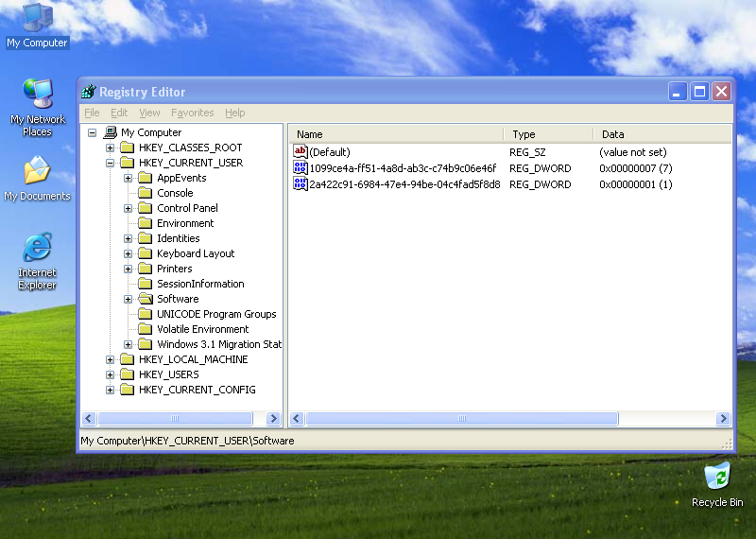
Task: Select value name 1099ce4a-ff51-4a8d-ab3c-c74b9c06e46f
Action: click(x=403, y=168)
